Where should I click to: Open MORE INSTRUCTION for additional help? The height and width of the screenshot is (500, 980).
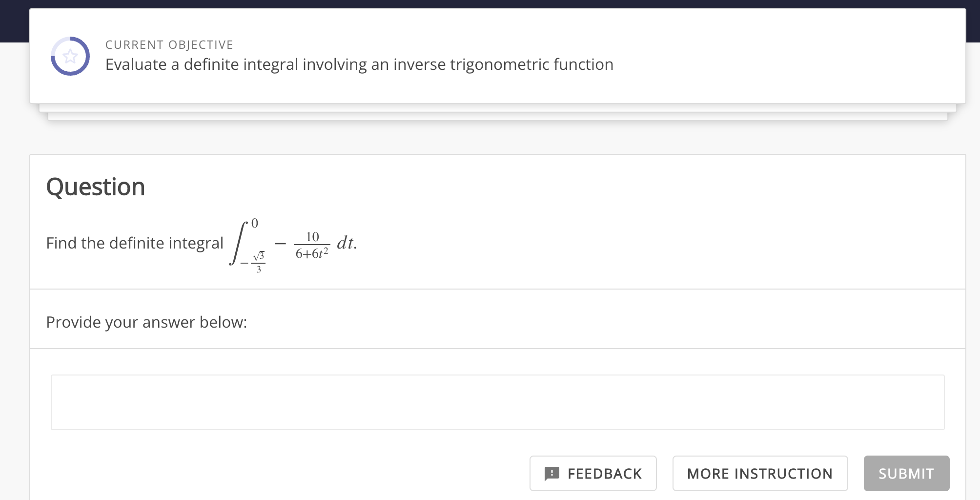click(760, 473)
